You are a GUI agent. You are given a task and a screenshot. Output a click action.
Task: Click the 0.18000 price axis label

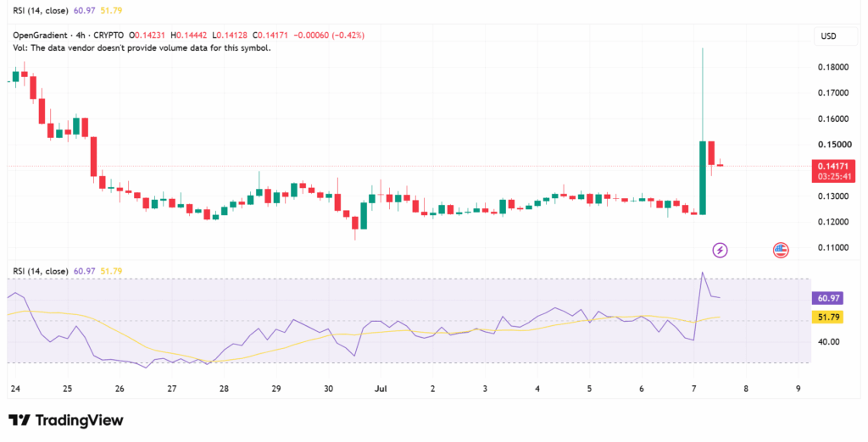(834, 68)
